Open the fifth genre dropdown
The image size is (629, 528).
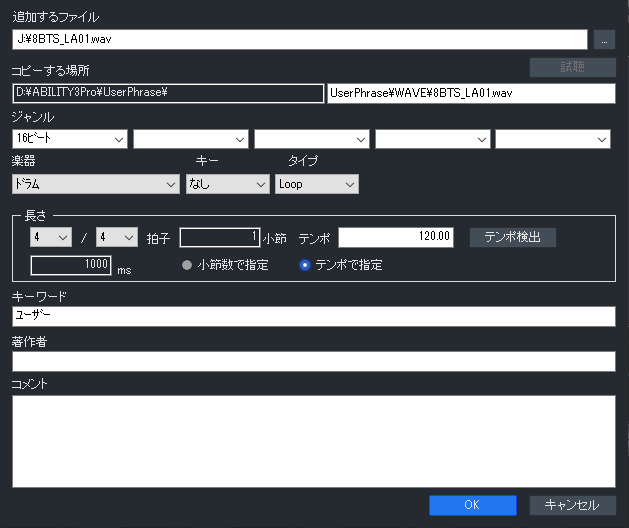click(x=553, y=139)
